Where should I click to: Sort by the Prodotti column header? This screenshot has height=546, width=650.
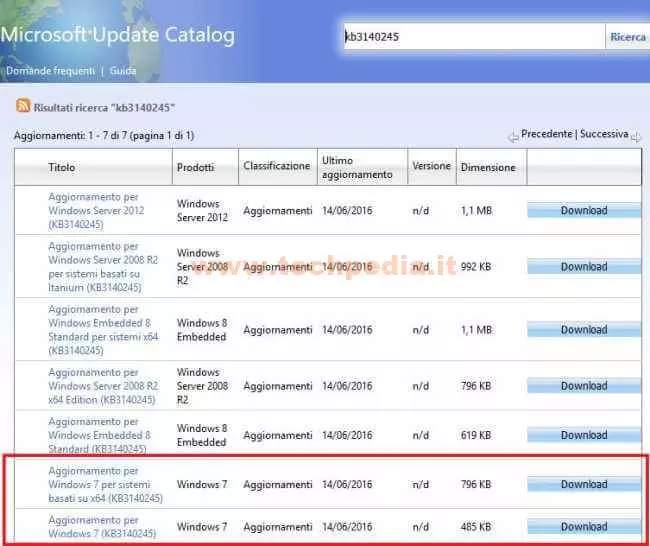tap(195, 167)
